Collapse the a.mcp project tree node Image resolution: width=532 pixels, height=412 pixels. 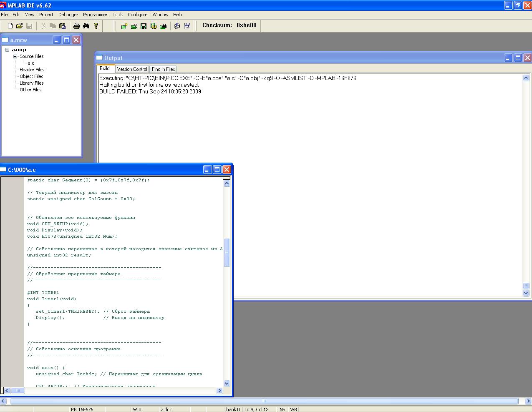pos(7,50)
